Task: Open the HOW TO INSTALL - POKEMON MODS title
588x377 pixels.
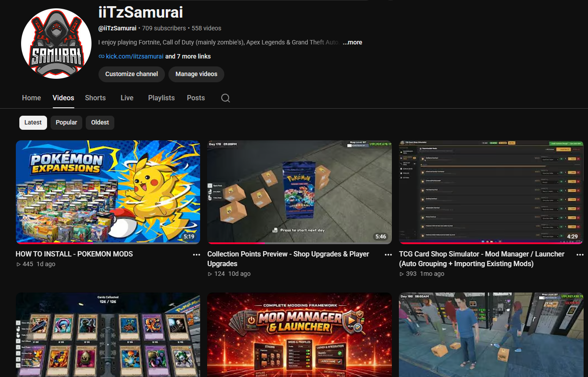Action: point(74,254)
